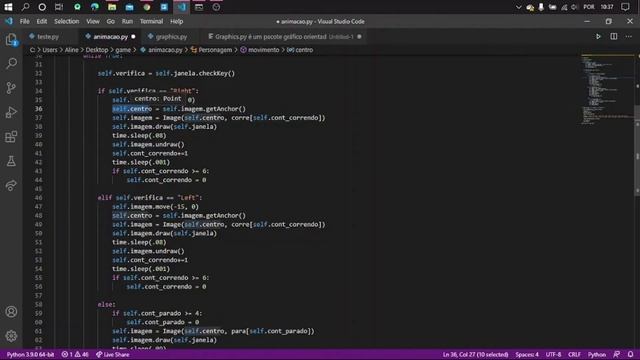The height and width of the screenshot is (360, 640).
Task: Switch to the graphics.py tab
Action: coord(171,37)
